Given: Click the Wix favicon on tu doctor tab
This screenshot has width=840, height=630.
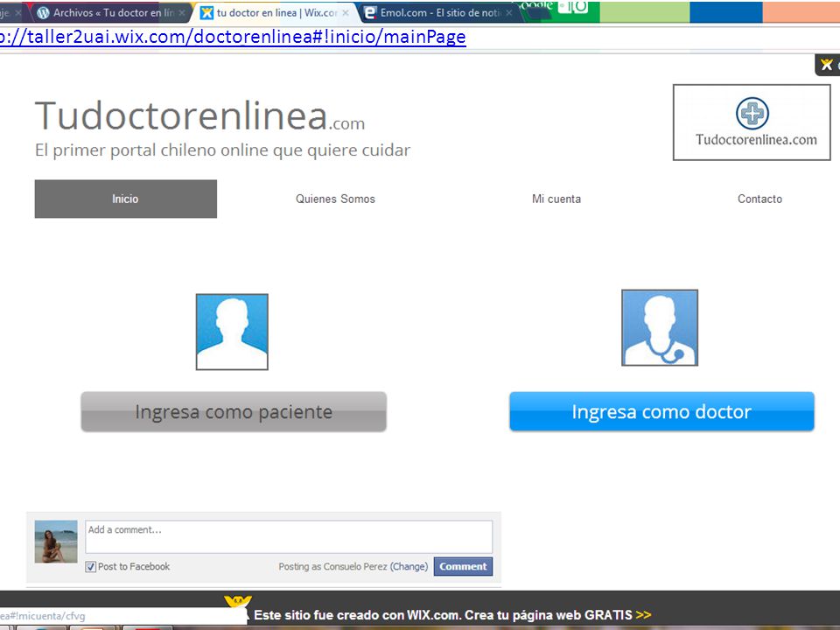Looking at the screenshot, I should coord(206,13).
